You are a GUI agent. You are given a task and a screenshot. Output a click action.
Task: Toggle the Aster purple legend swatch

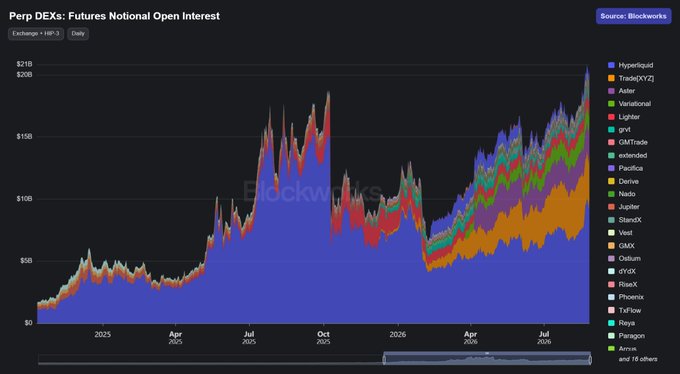[611, 91]
